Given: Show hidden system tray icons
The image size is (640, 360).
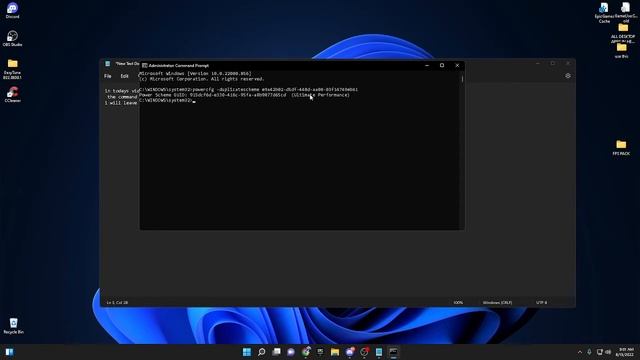Looking at the screenshot, I should pyautogui.click(x=580, y=352).
